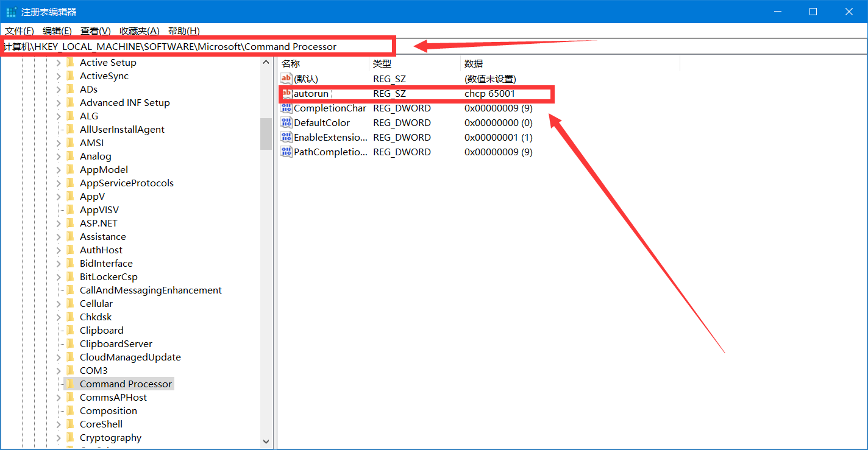The image size is (868, 450).
Task: Expand the Analog tree node
Action: click(59, 156)
